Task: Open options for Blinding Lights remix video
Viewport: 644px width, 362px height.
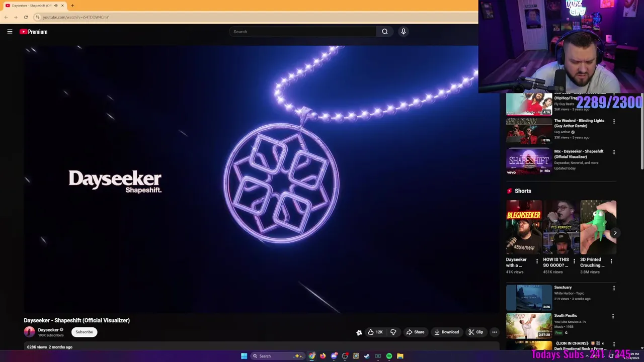Action: (x=614, y=121)
